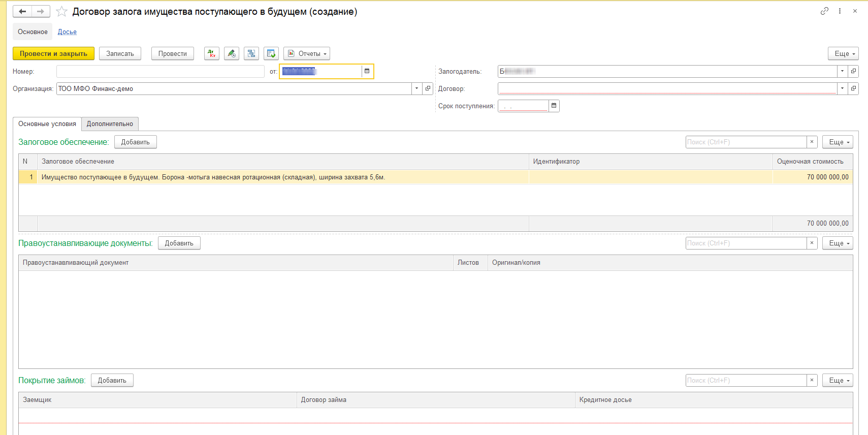Screen dimensions: 868x435
Task: Open calendar for Срок поступления
Action: coord(554,106)
